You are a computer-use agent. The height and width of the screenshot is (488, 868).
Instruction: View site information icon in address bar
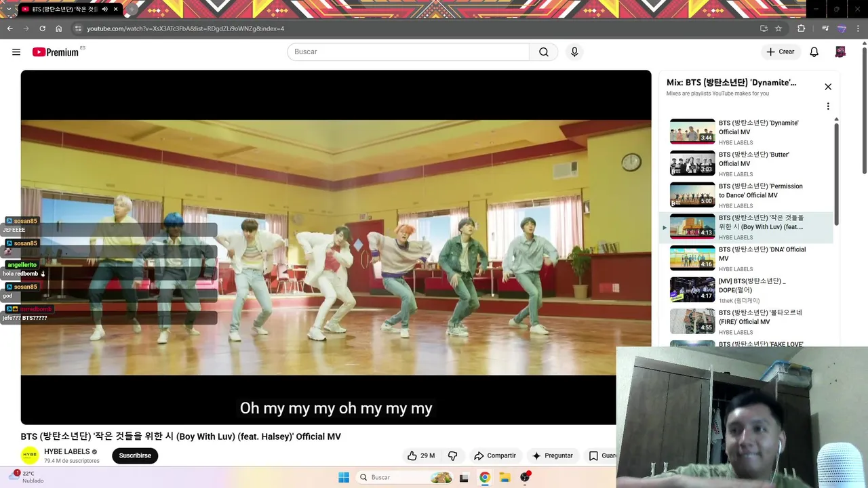(x=78, y=28)
